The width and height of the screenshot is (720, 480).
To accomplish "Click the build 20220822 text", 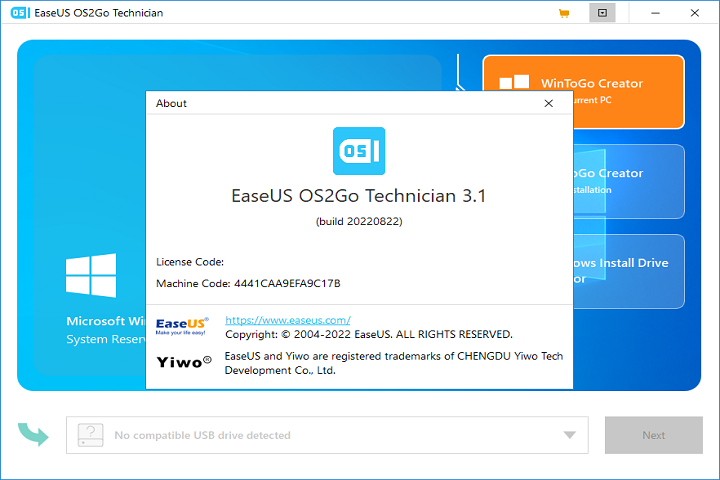I will click(359, 221).
